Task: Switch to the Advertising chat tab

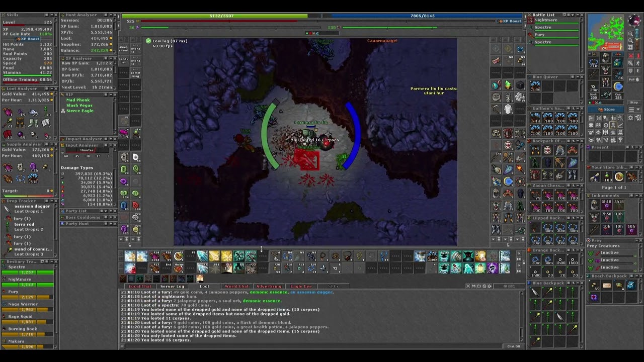Action: click(x=268, y=286)
